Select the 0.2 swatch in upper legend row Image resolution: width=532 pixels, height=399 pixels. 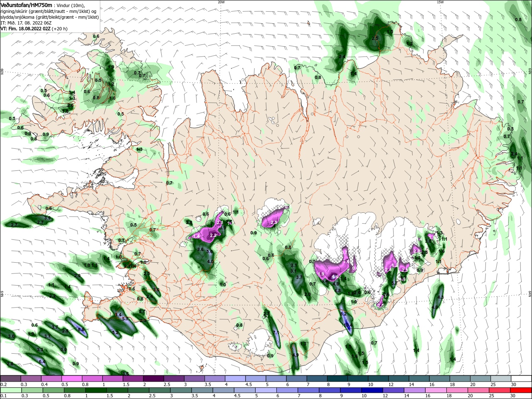pyautogui.click(x=10, y=378)
